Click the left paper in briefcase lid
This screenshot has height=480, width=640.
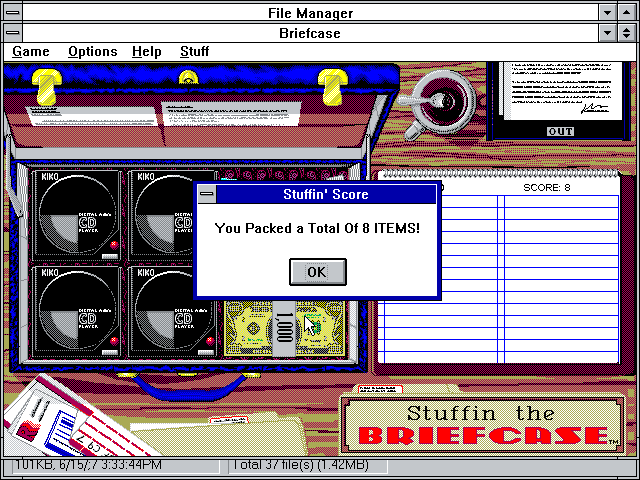92,116
